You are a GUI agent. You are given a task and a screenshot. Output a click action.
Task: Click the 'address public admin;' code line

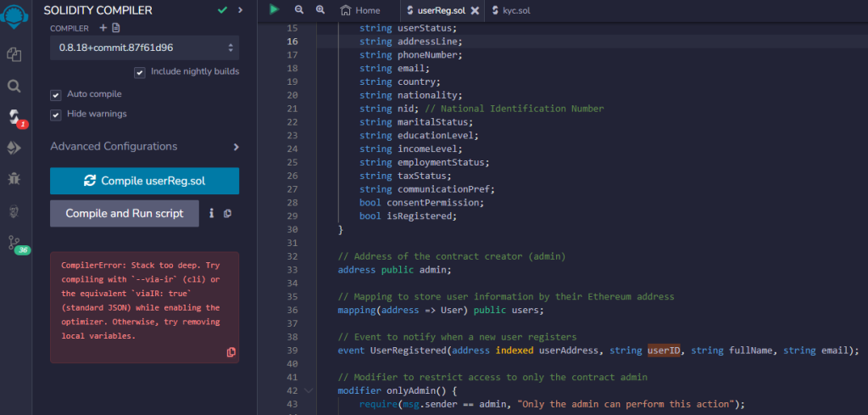395,270
